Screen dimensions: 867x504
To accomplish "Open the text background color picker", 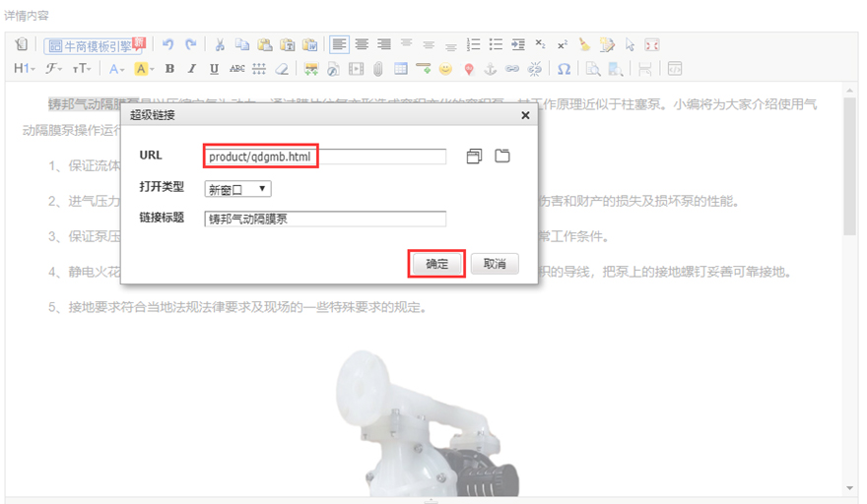I will (144, 69).
